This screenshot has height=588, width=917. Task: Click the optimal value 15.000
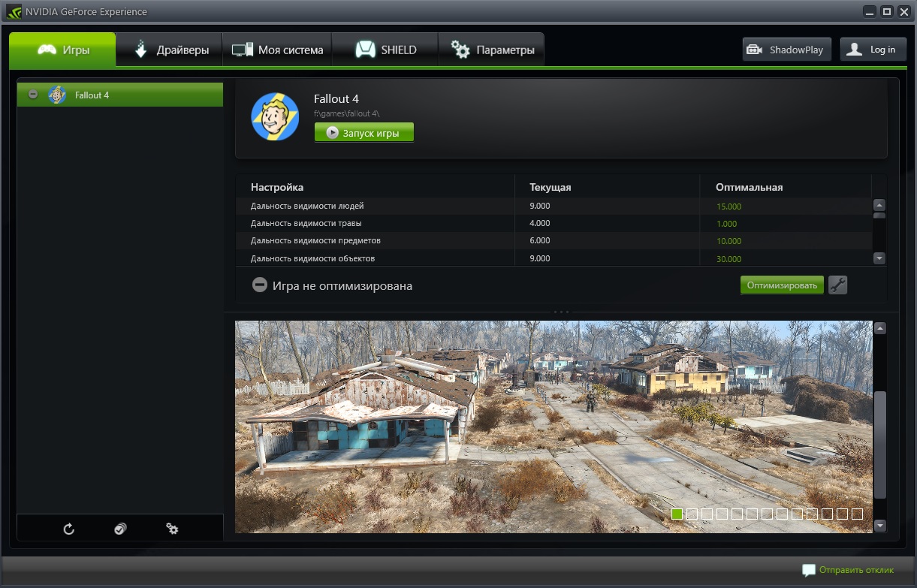pos(728,207)
